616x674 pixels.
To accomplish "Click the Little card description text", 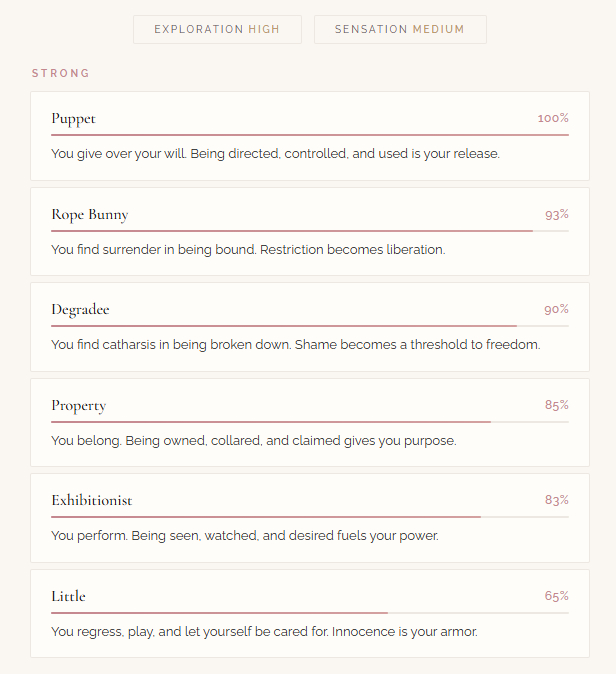I will [x=264, y=631].
